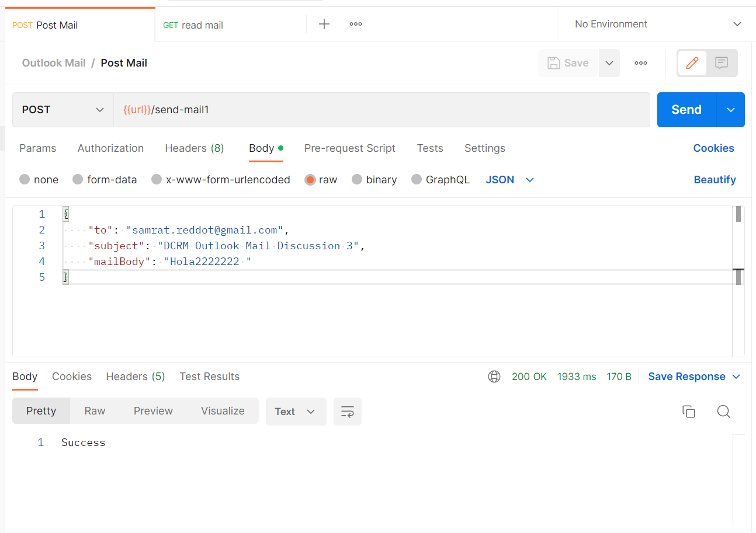Open the JSON format dropdown

pyautogui.click(x=509, y=179)
